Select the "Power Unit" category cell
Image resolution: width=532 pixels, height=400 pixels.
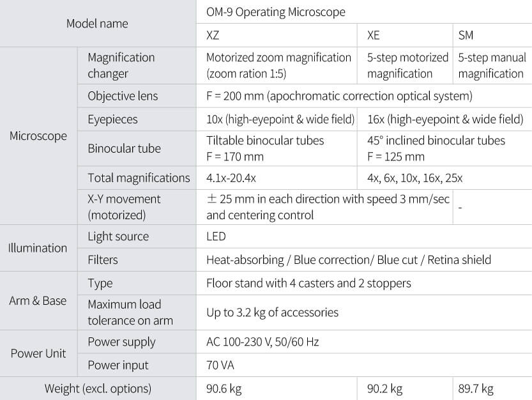click(38, 353)
